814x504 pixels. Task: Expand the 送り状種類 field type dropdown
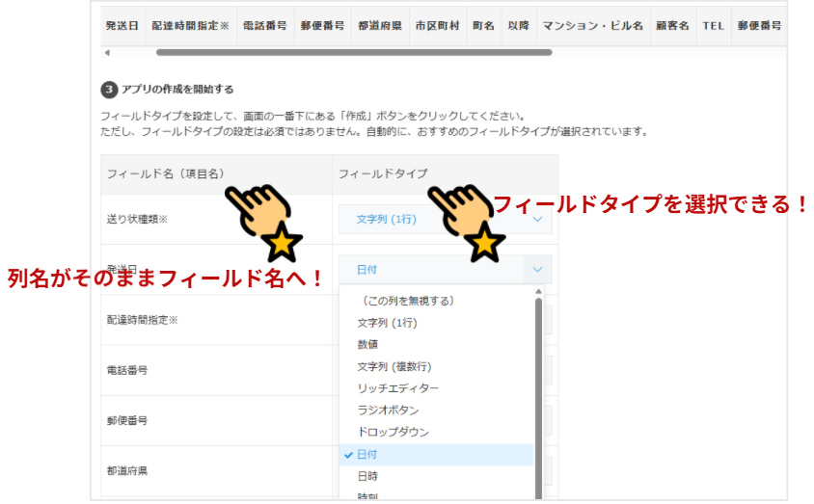point(445,220)
